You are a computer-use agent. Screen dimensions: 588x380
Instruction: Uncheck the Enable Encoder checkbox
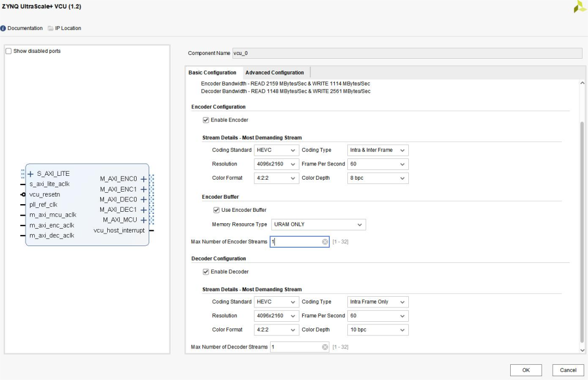[206, 120]
